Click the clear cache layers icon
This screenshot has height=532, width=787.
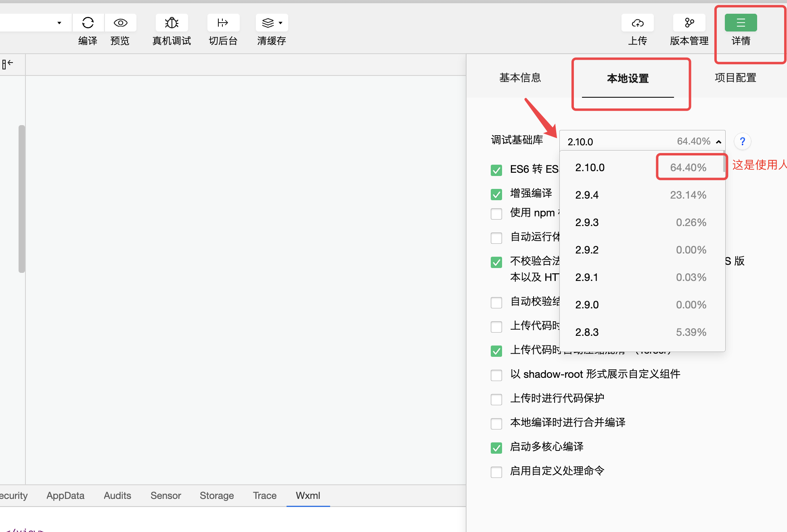click(x=268, y=23)
